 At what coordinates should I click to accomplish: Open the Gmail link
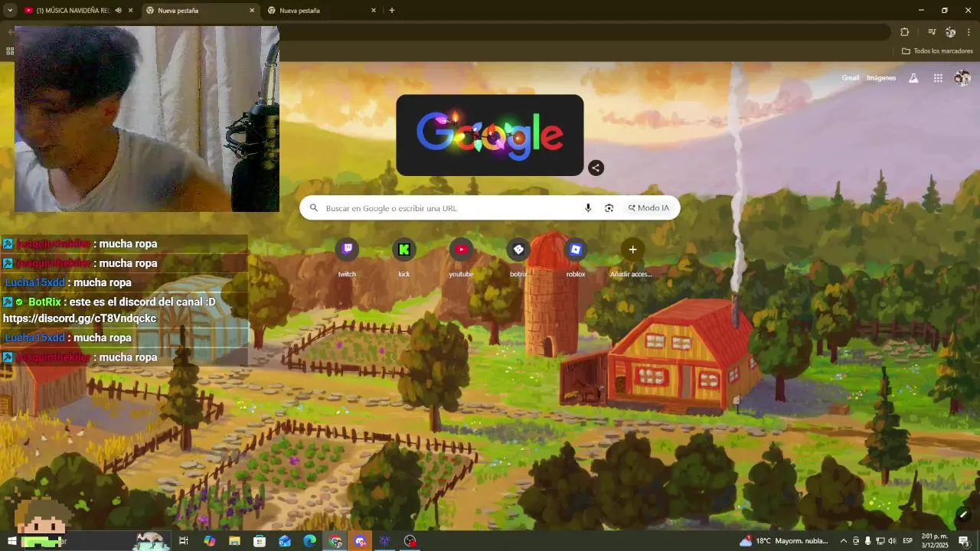pos(851,78)
